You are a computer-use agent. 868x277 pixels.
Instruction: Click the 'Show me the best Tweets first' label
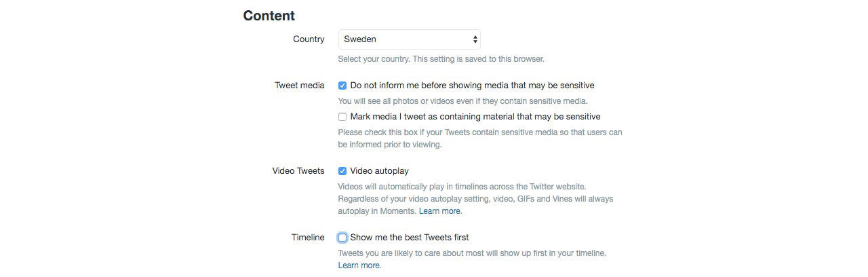tap(409, 238)
